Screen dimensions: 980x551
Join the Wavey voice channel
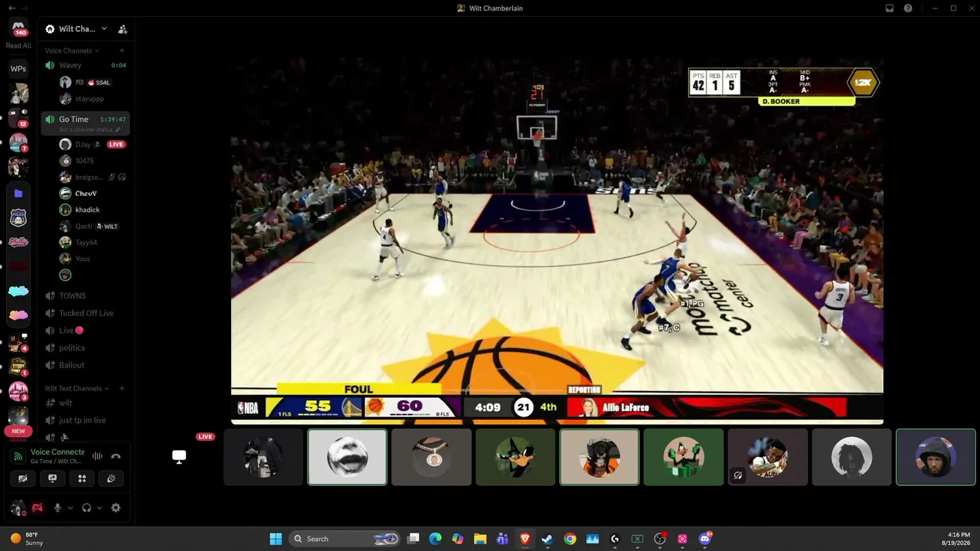[85, 65]
